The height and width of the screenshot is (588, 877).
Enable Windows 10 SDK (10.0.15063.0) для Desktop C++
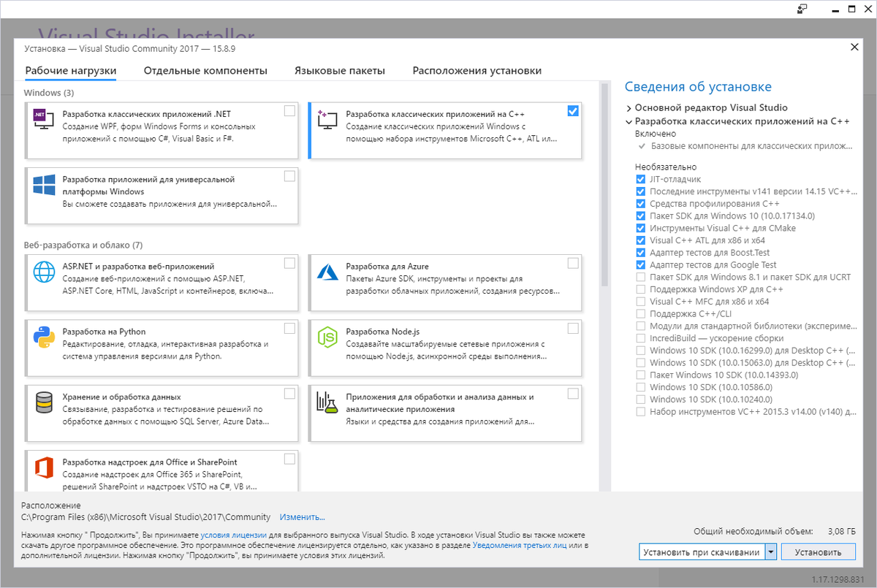coord(641,363)
